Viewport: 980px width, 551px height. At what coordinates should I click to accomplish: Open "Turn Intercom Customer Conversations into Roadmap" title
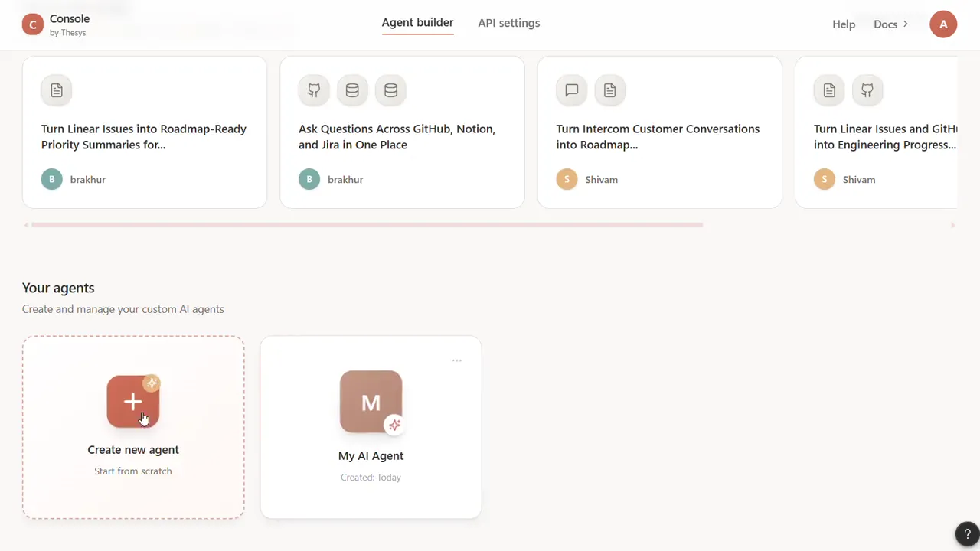pyautogui.click(x=658, y=137)
